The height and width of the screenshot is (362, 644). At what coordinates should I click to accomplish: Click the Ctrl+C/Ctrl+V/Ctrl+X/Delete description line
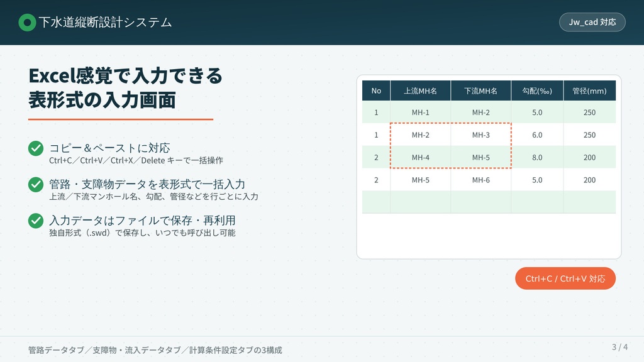pos(136,160)
